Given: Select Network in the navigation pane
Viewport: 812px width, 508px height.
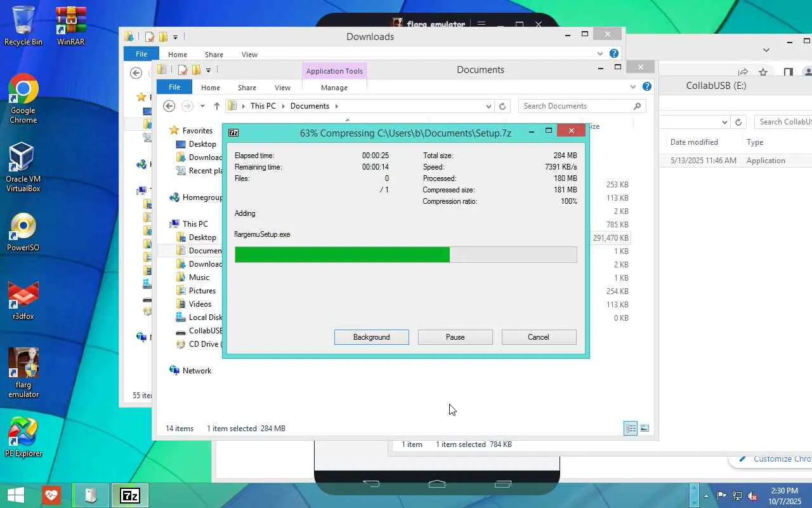Looking at the screenshot, I should coord(197,371).
